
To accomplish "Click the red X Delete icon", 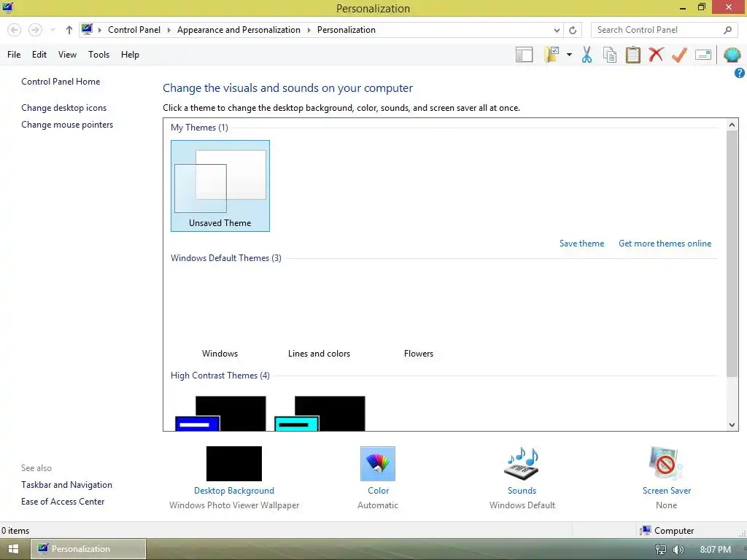I will coord(656,54).
